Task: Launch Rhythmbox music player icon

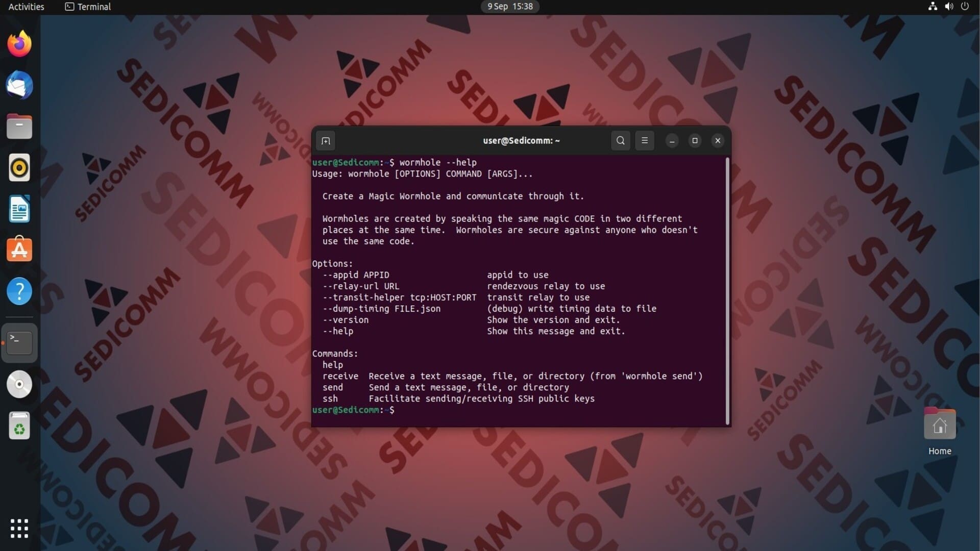Action: click(19, 168)
